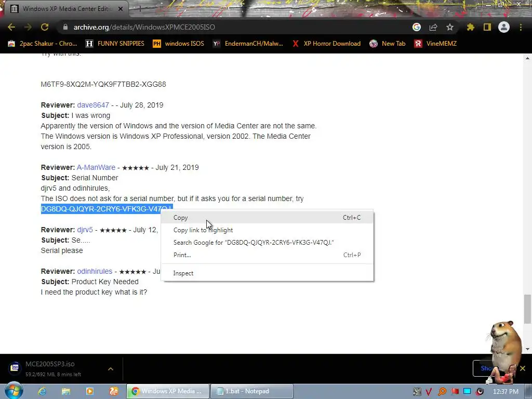Viewport: 532px width, 399px height.
Task: Choose Print... in the context menu
Action: pyautogui.click(x=268, y=255)
